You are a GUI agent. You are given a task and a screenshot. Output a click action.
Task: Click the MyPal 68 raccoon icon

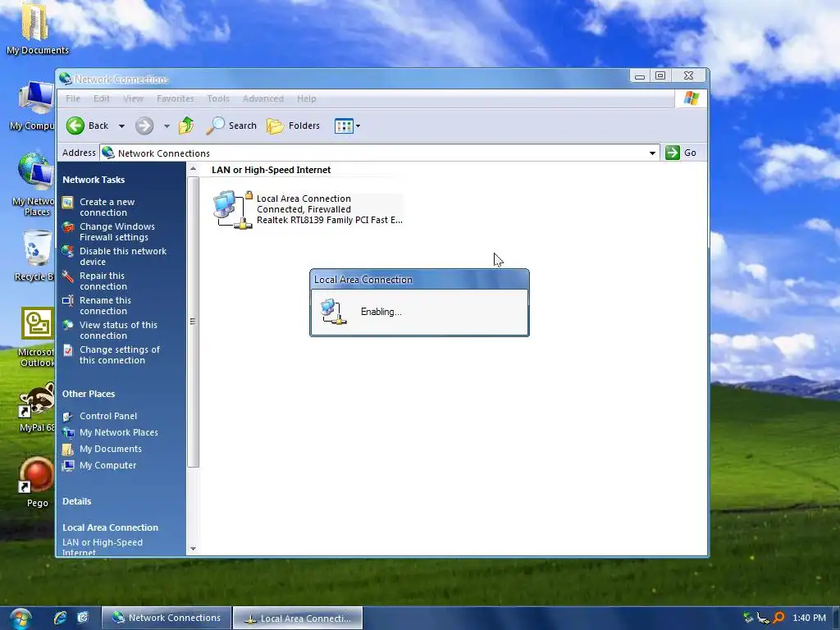pyautogui.click(x=36, y=407)
